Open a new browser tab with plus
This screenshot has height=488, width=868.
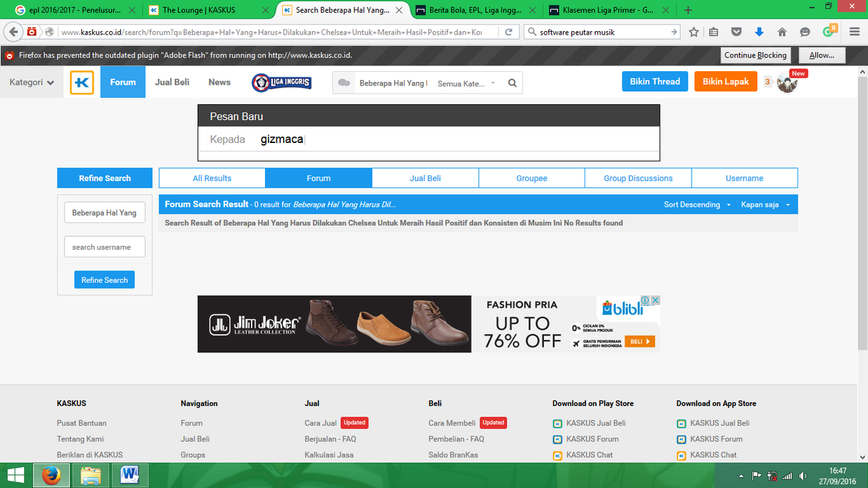pyautogui.click(x=688, y=10)
